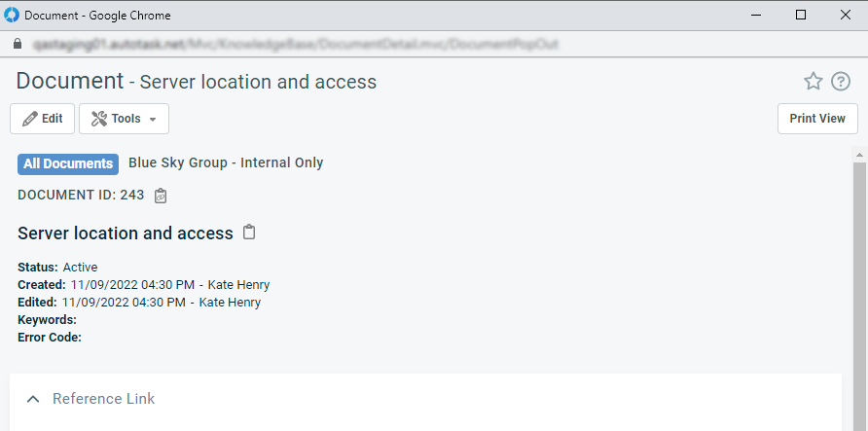
Task: Click the lock icon in the address bar
Action: click(18, 44)
